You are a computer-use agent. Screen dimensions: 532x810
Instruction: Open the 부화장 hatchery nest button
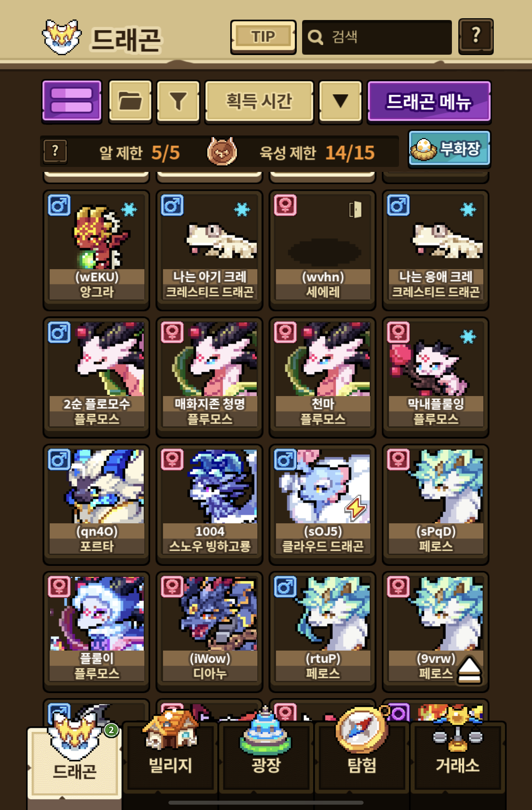(x=449, y=149)
